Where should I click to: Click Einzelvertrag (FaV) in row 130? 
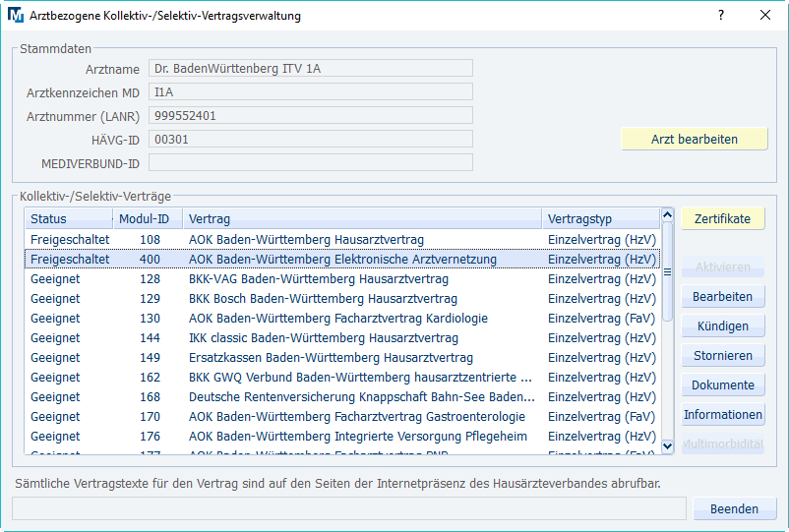(601, 319)
